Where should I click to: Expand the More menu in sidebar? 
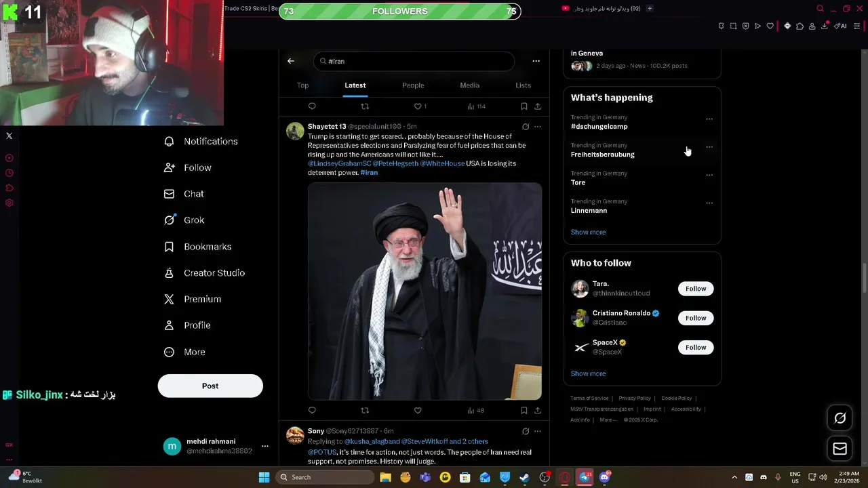185,352
